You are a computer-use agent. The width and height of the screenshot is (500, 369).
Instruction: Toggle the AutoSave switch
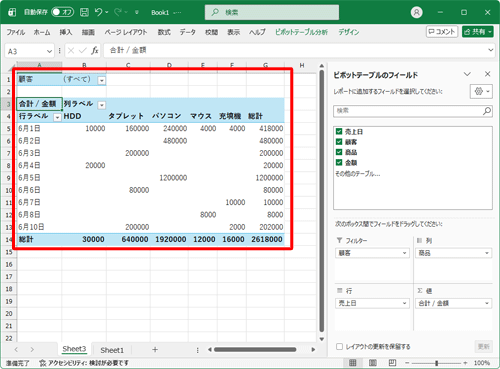(x=63, y=12)
